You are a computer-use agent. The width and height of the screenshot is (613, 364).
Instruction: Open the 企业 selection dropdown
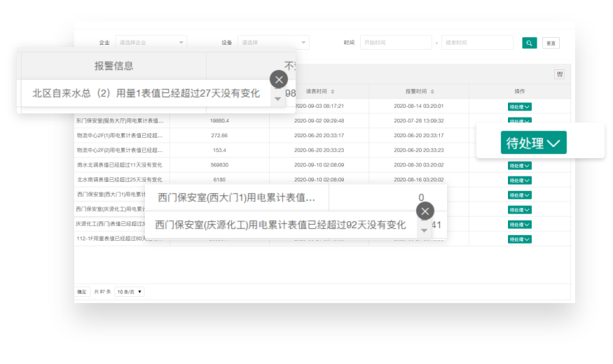tap(151, 43)
